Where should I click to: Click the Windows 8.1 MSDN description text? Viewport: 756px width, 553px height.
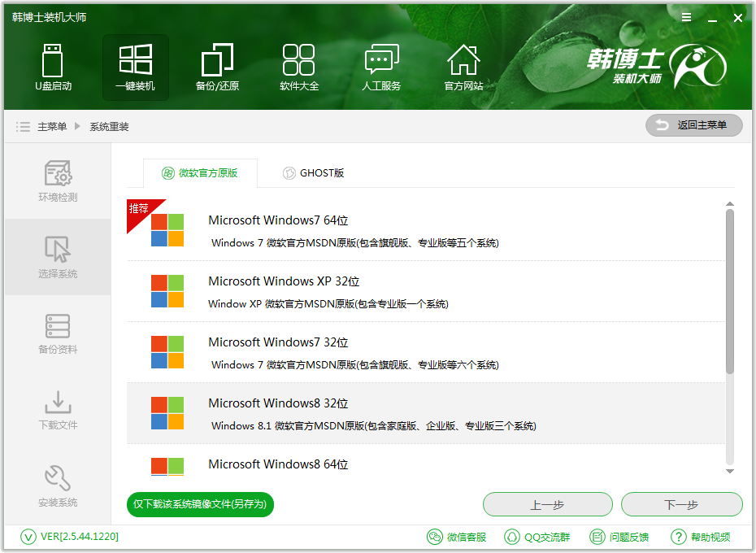point(374,425)
